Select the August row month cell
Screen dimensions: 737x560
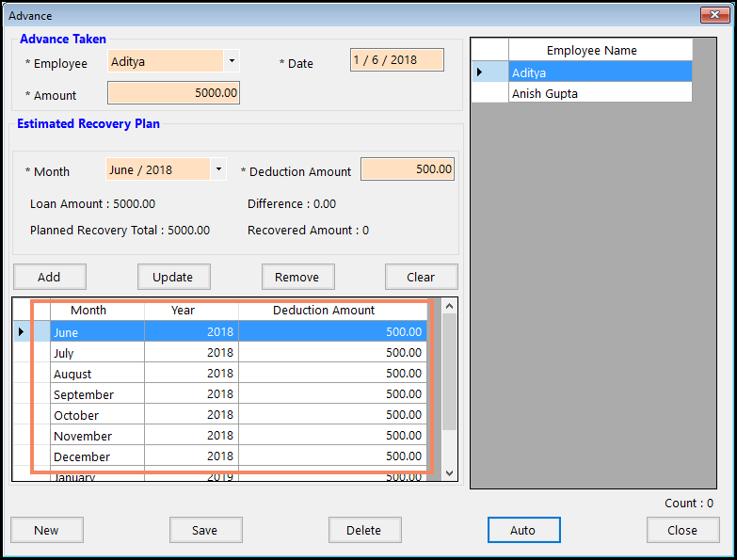point(97,373)
